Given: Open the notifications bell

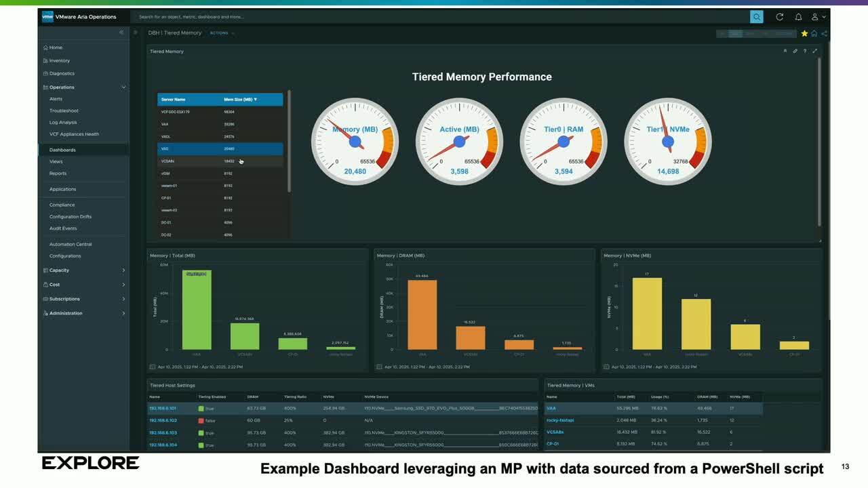Looking at the screenshot, I should tap(798, 17).
